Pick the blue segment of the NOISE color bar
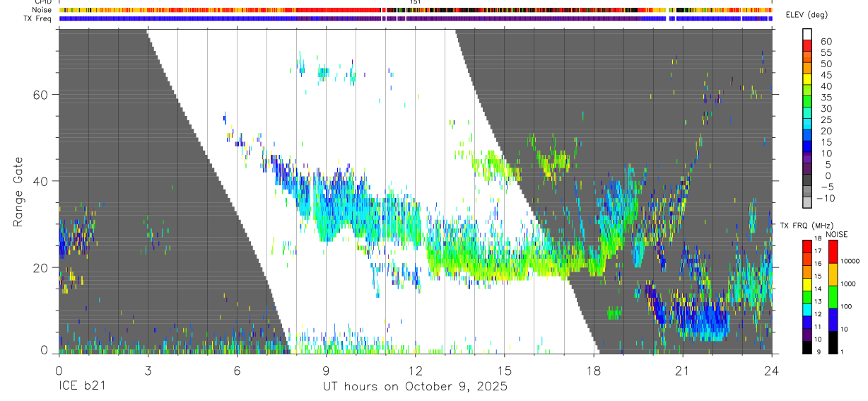 (833, 319)
